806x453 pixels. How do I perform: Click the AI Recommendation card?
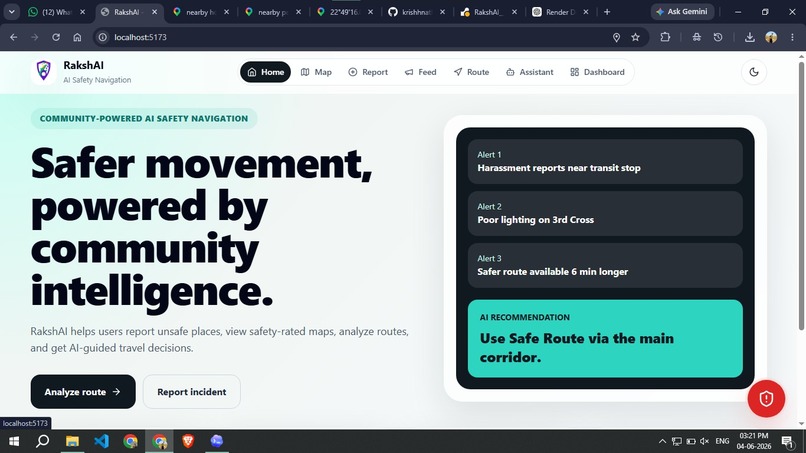tap(605, 339)
